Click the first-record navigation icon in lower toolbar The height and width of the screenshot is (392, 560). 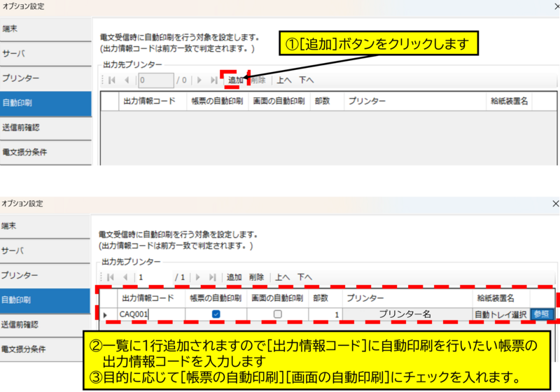[111, 277]
